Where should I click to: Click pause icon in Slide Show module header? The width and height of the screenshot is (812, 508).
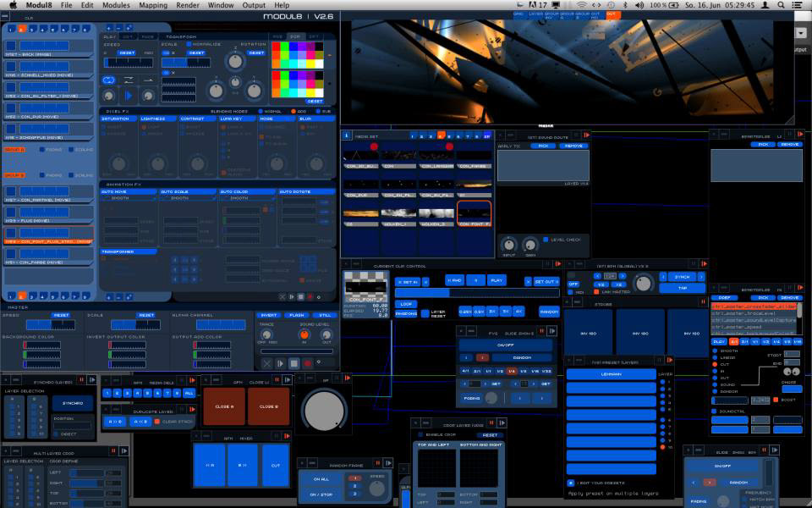point(541,331)
